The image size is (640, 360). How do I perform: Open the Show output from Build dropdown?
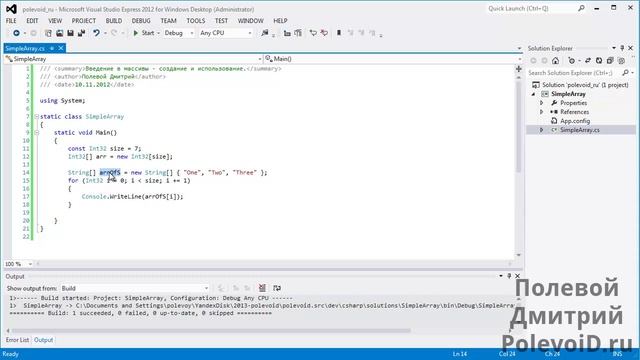135,288
